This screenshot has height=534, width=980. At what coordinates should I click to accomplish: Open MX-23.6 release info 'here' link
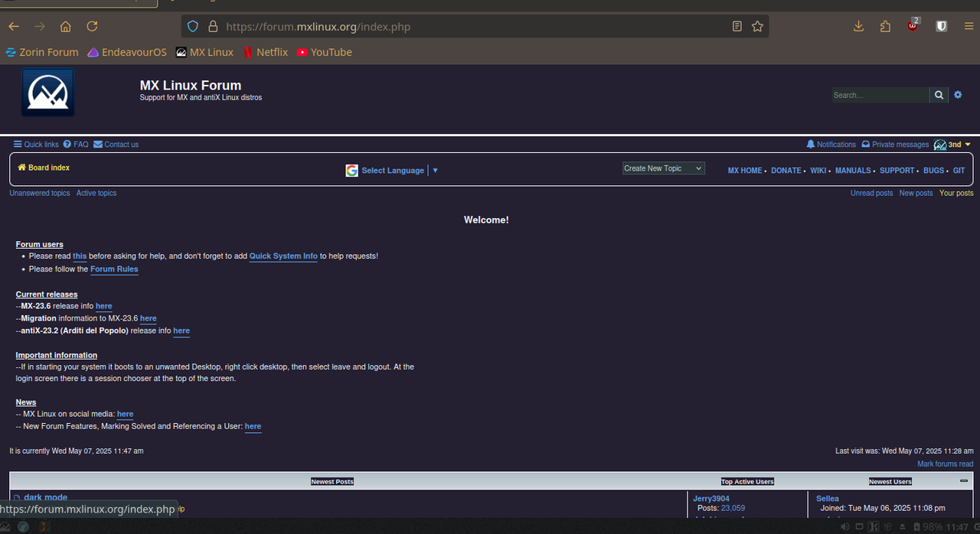pyautogui.click(x=104, y=306)
